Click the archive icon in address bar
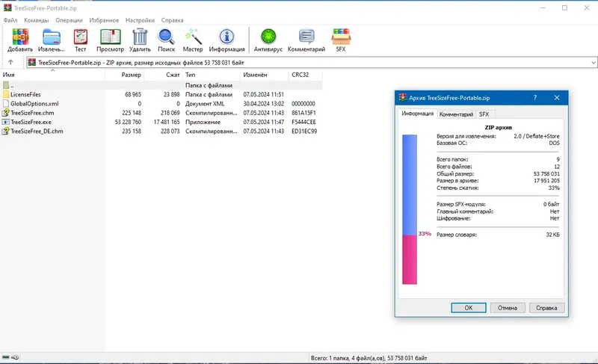The image size is (598, 364). click(32, 63)
